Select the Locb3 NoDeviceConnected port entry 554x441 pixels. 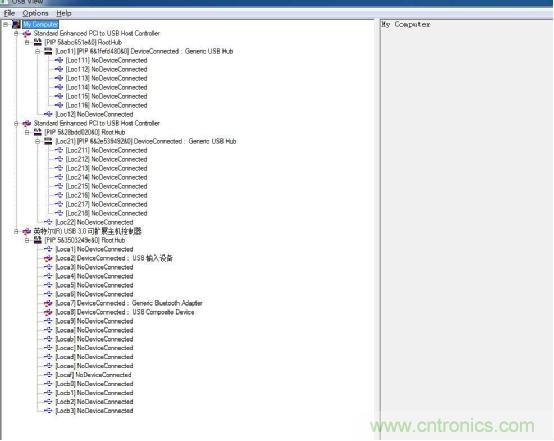point(94,411)
